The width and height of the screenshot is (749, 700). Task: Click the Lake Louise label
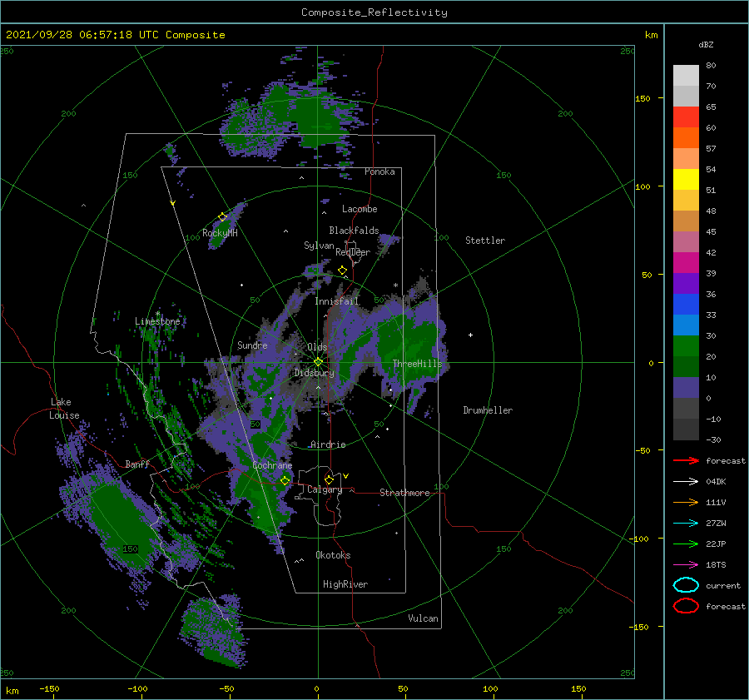point(65,409)
